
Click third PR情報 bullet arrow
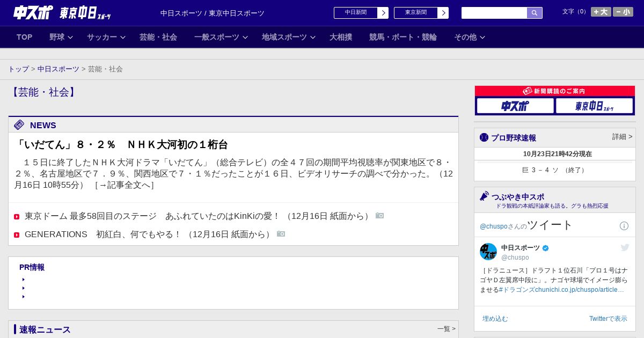pyautogui.click(x=24, y=297)
